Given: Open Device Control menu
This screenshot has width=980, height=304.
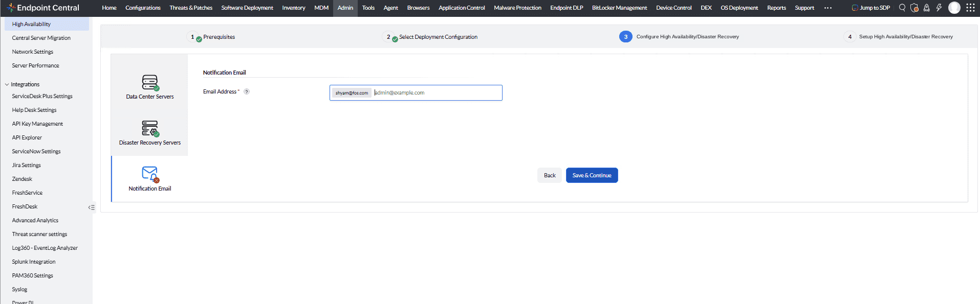Looking at the screenshot, I should click(673, 8).
